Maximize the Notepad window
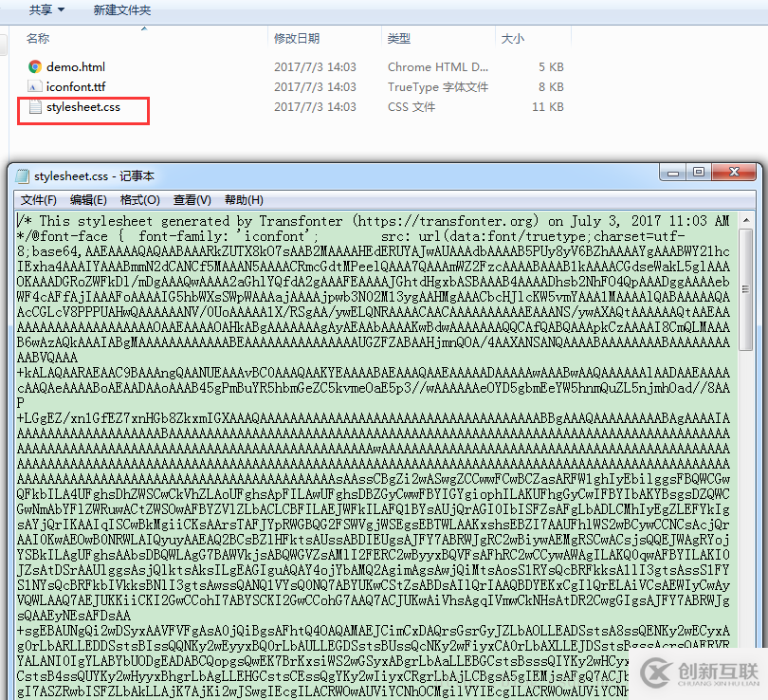 (x=699, y=173)
